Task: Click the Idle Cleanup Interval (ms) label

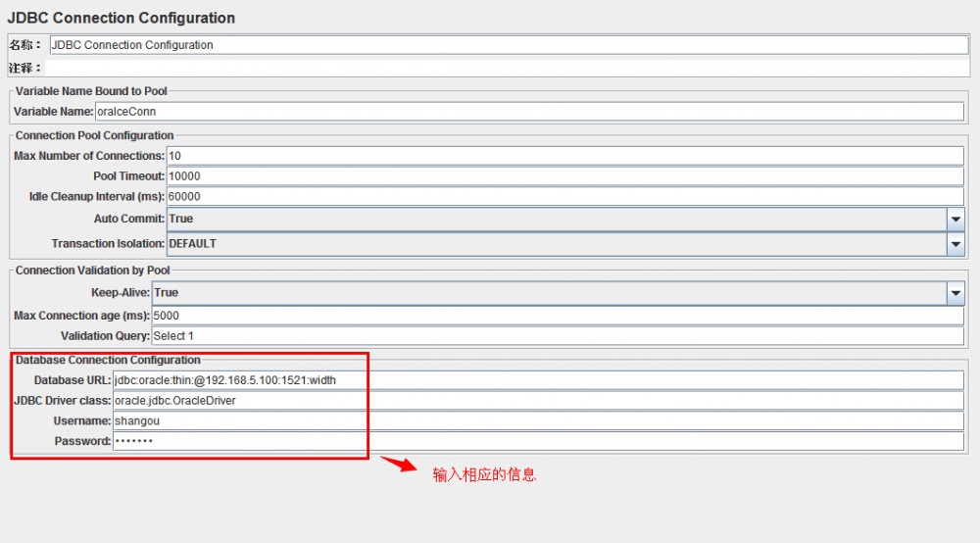Action: pyautogui.click(x=97, y=196)
